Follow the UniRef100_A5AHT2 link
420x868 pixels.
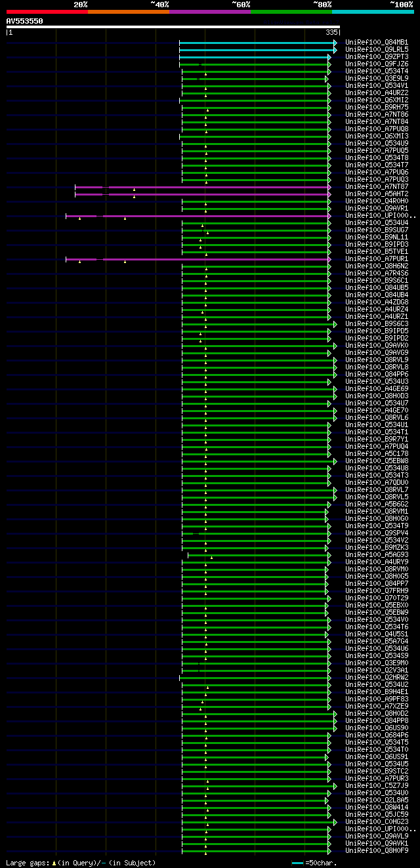click(377, 194)
